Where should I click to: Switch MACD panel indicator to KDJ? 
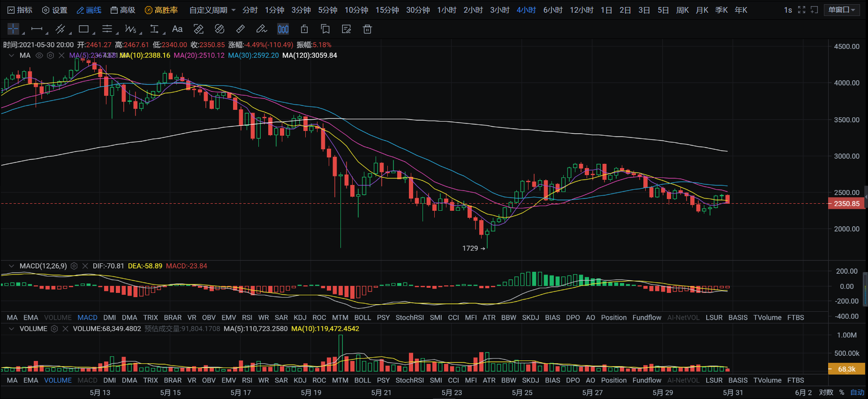300,317
